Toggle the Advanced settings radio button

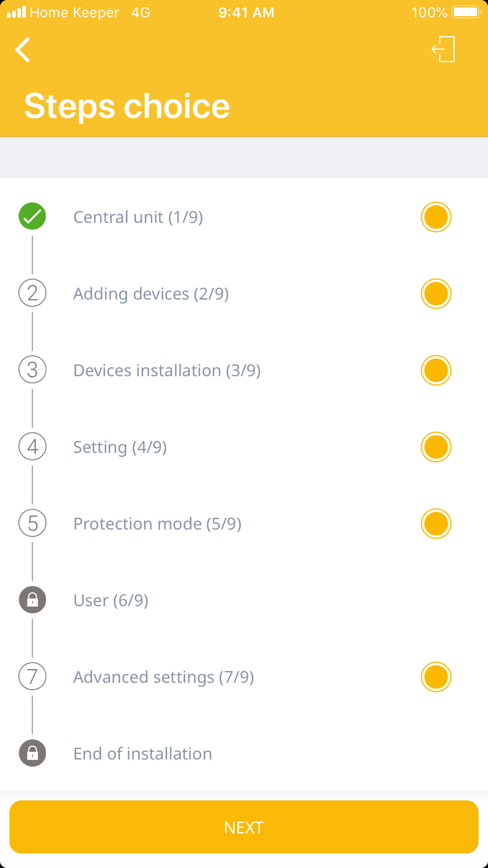tap(436, 677)
